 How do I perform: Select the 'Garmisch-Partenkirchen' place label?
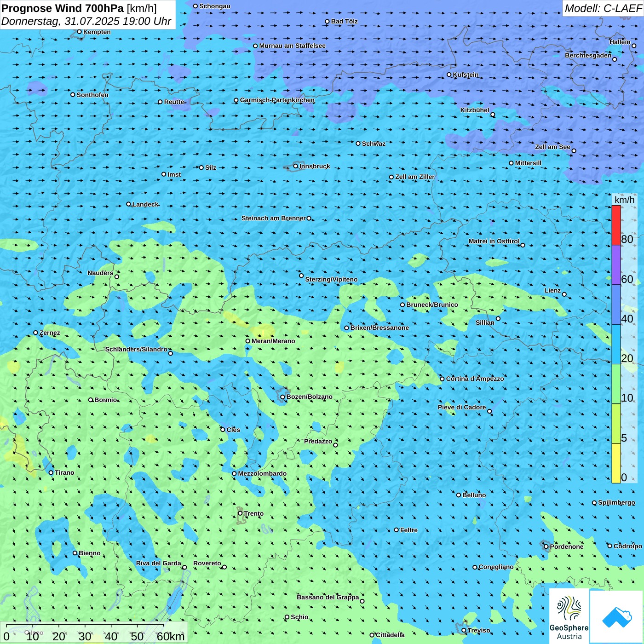277,100
